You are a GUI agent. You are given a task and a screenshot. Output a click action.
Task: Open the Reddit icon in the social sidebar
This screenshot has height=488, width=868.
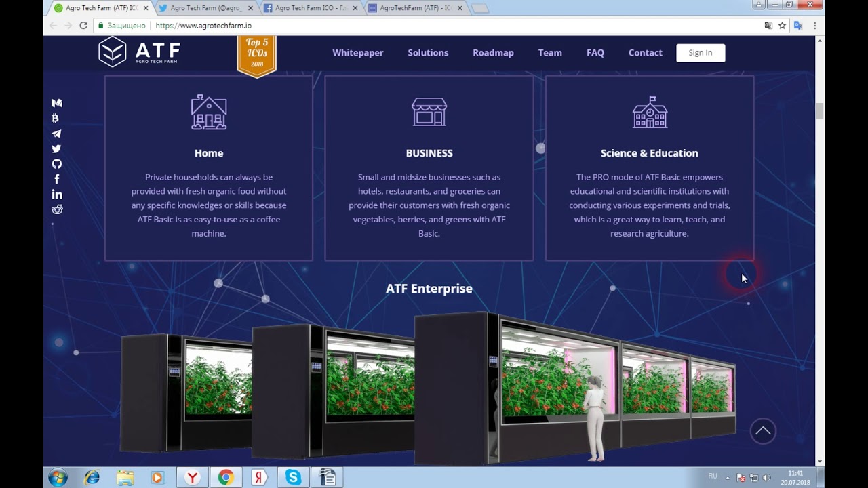[x=57, y=209]
